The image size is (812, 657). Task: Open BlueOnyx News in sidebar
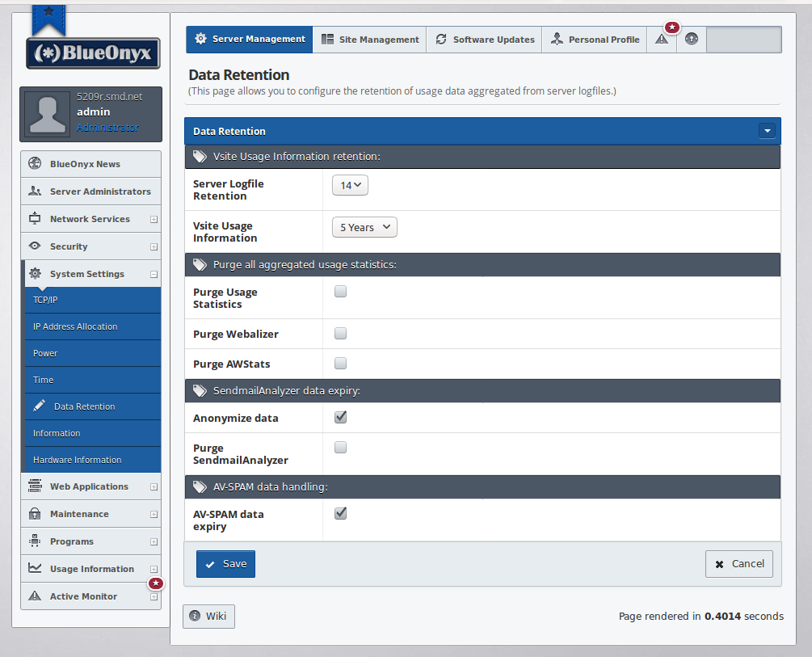click(90, 164)
